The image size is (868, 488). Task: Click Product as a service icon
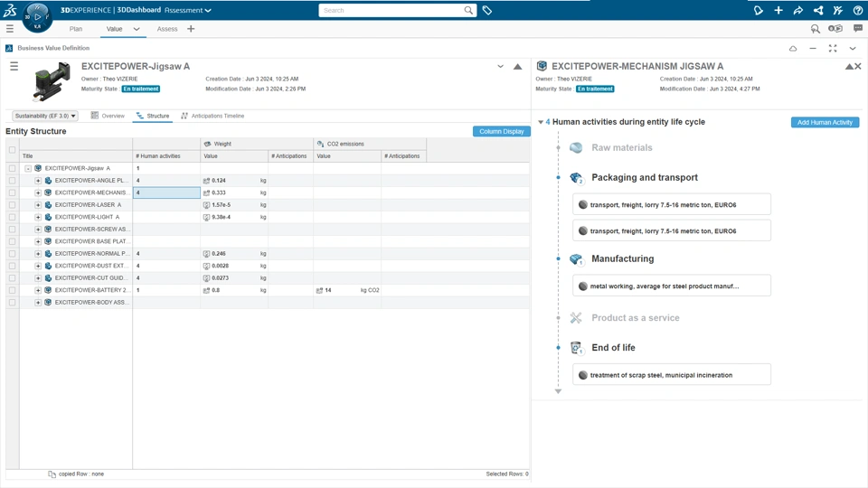576,317
